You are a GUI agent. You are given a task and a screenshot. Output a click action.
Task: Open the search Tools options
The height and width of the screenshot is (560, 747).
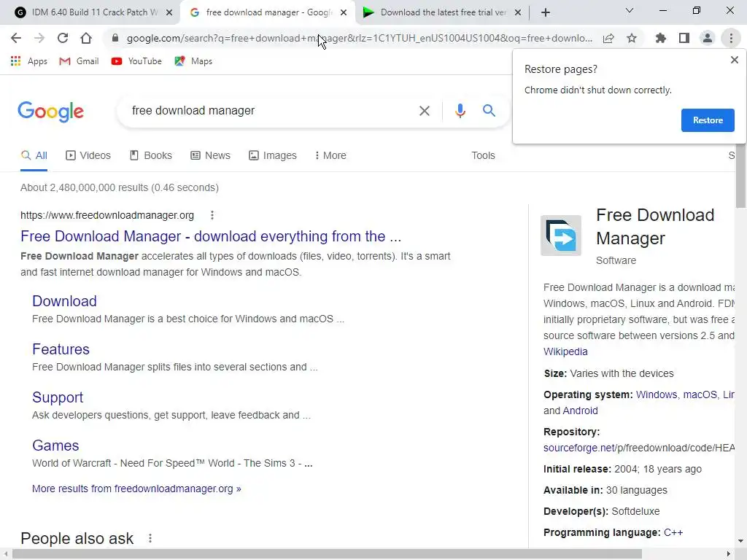tap(483, 156)
